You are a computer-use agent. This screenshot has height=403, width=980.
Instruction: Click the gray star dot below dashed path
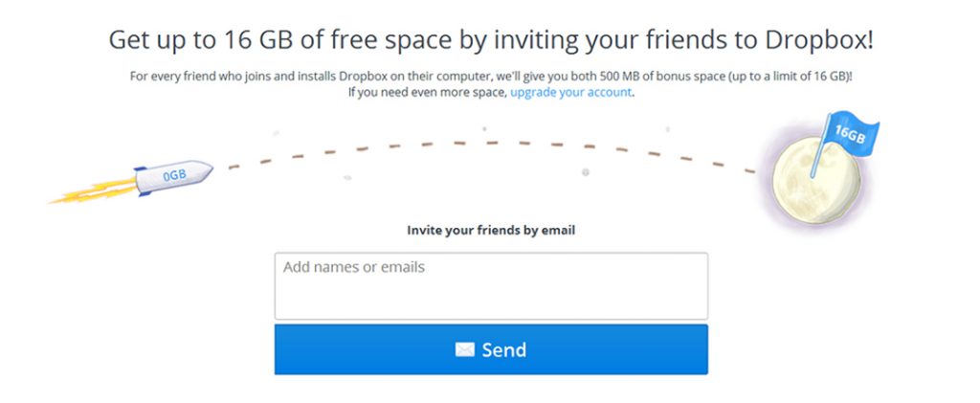tap(585, 172)
